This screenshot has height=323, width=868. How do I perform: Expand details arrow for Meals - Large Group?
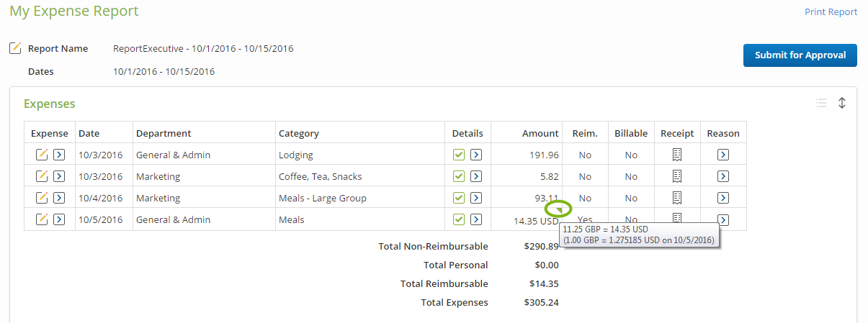pos(476,198)
